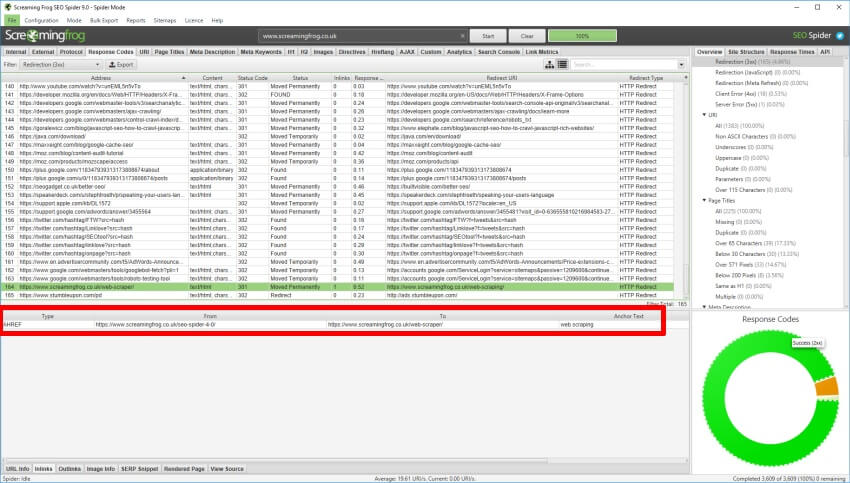Open the Bulk Export menu
Screen dimensions: 850x483
[106, 20]
